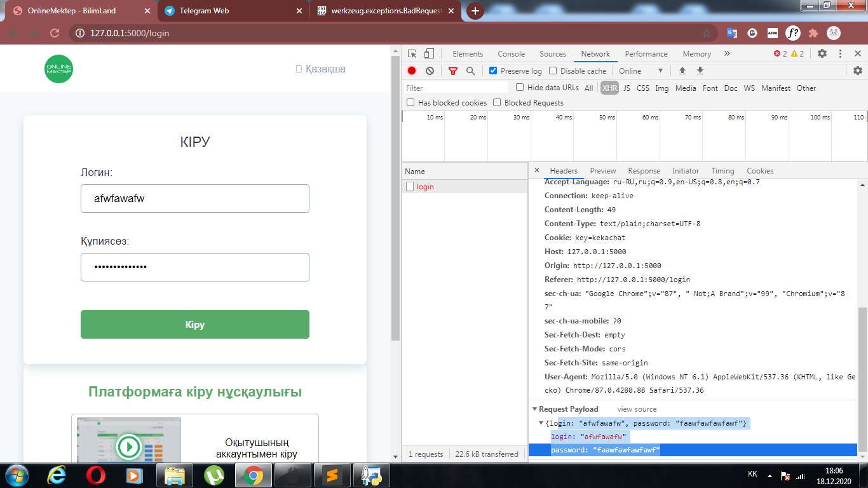Switch to Telegram Web browser tab
Screen dimensions: 868x488
point(231,11)
